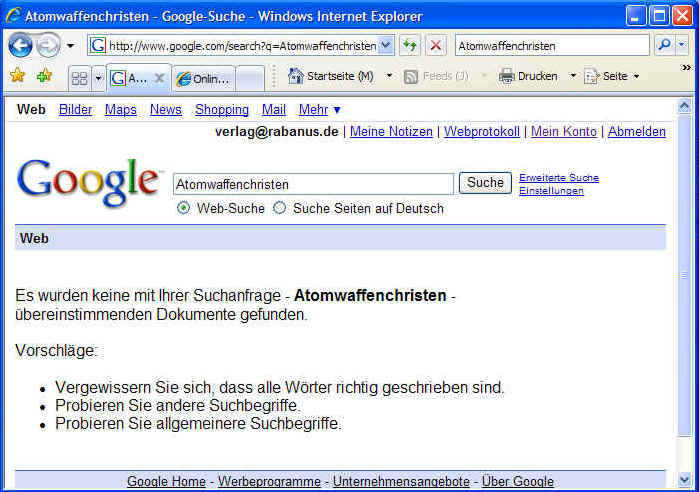Click the Feeds RSS icon

[411, 77]
